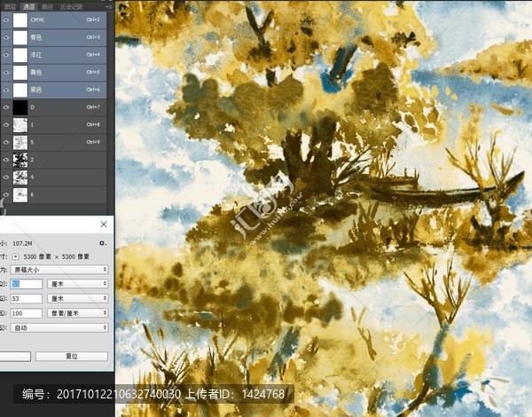Hide channel 4 eye icon
The image size is (532, 417).
[x=6, y=177]
